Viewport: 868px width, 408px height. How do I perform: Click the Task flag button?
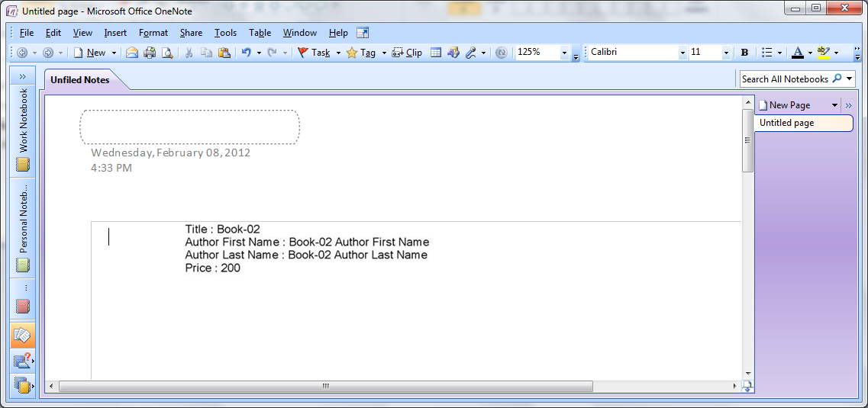314,53
